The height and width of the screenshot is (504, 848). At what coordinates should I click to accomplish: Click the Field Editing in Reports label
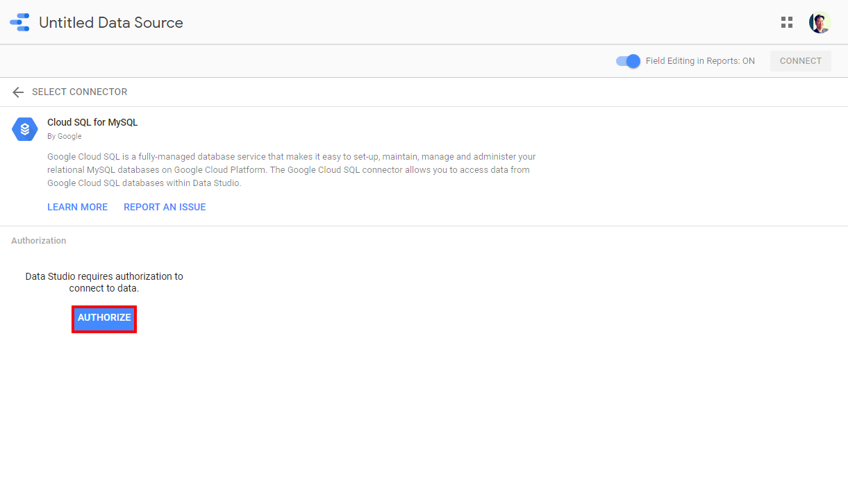click(692, 61)
